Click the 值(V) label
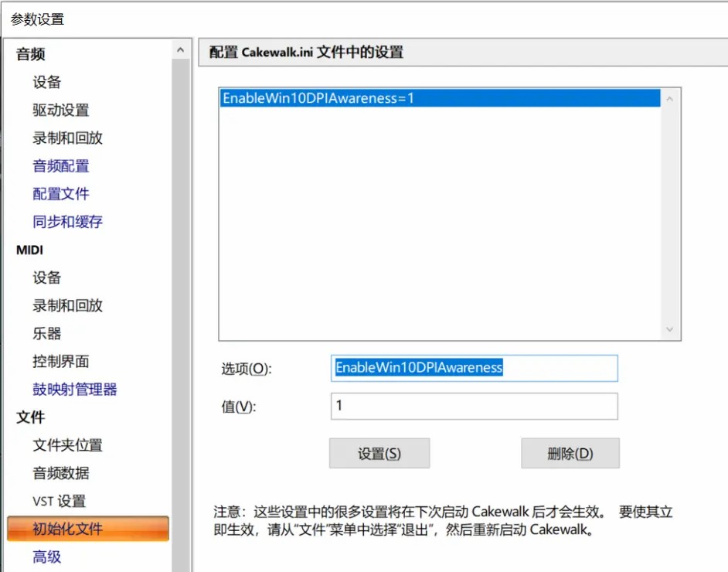Screen dimensions: 728x572 [x=239, y=407]
